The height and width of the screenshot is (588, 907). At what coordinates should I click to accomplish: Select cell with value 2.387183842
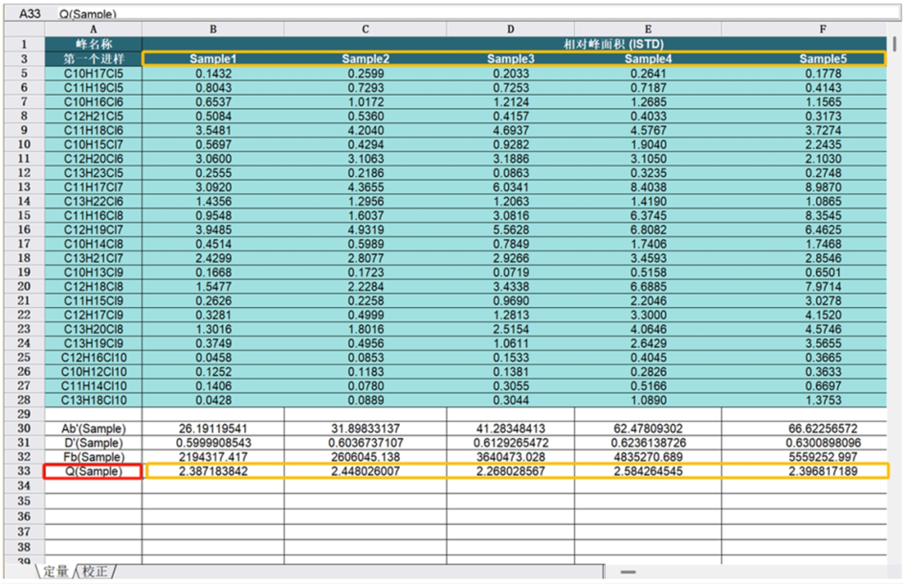tap(213, 471)
